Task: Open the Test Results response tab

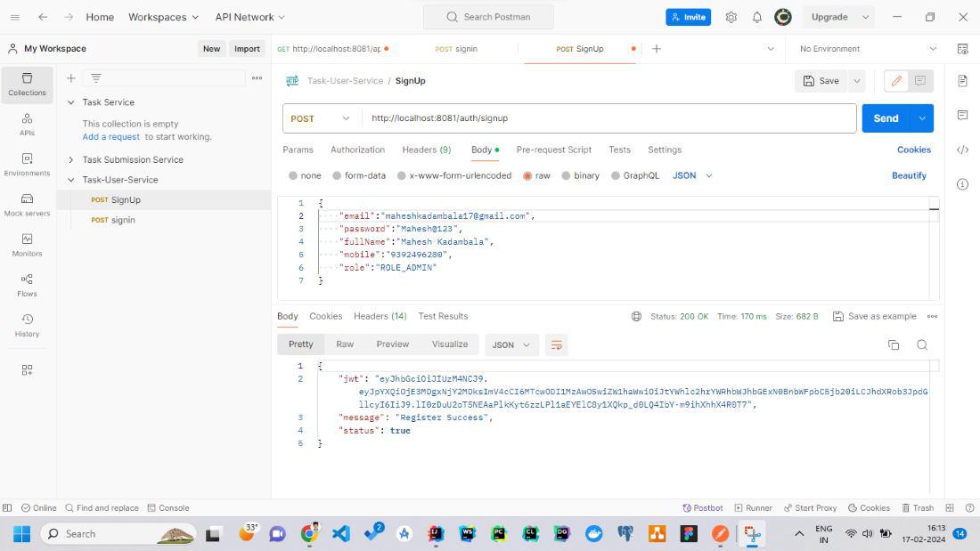Action: click(x=443, y=316)
